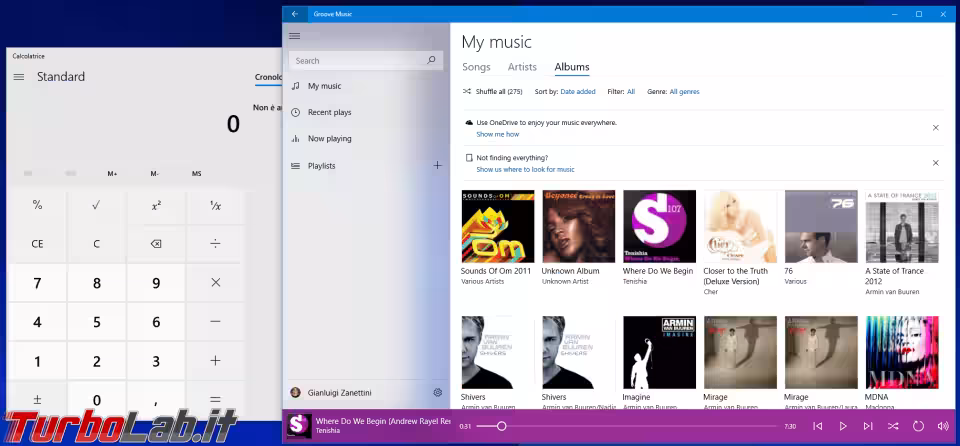Open settings gear in Groove Music
Image resolution: width=960 pixels, height=446 pixels.
(437, 393)
